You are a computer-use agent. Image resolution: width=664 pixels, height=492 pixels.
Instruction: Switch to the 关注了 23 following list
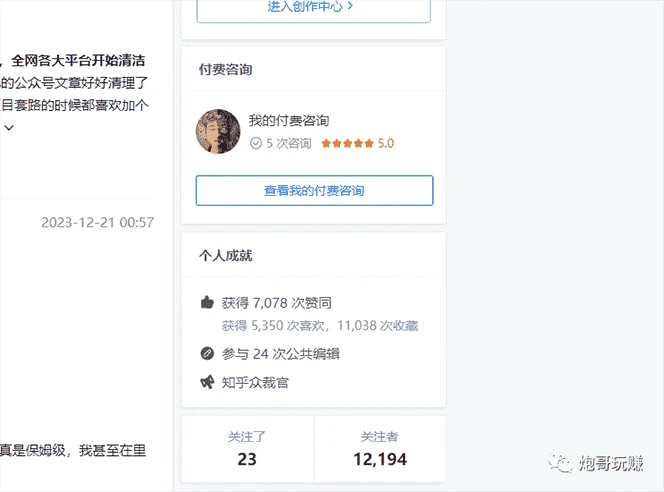point(247,450)
